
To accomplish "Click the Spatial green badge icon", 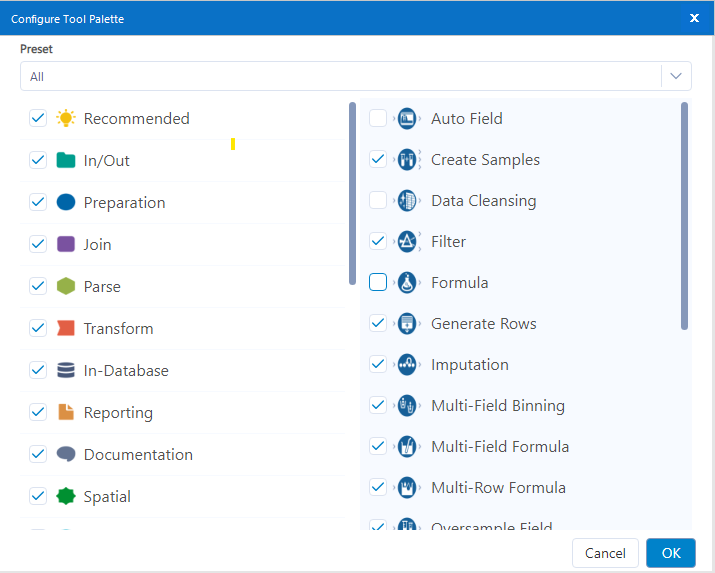I will tap(66, 496).
